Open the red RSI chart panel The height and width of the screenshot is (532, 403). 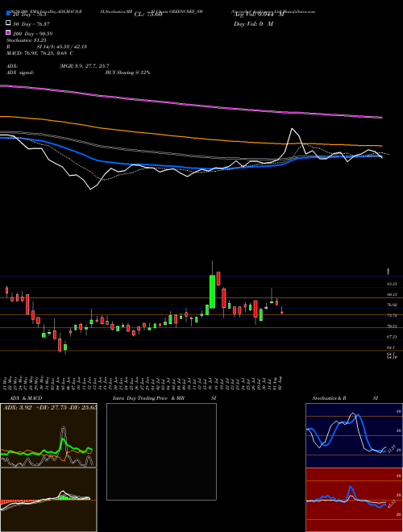pos(354,500)
